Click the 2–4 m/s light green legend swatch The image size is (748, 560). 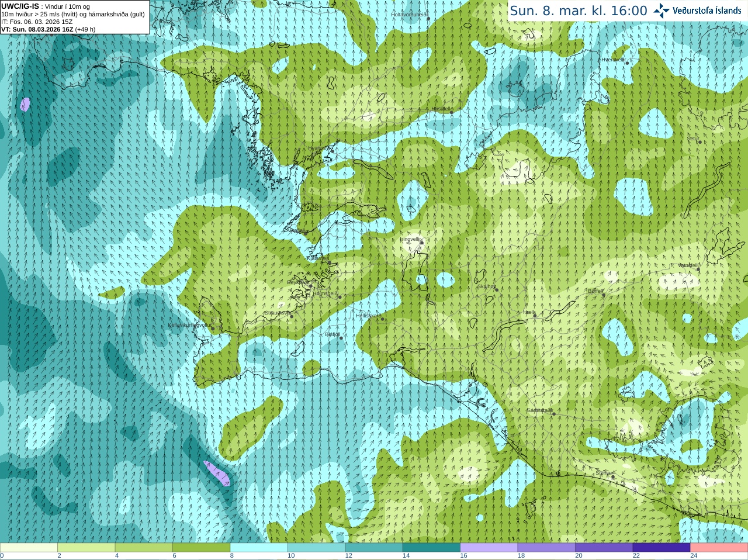[x=86, y=548]
